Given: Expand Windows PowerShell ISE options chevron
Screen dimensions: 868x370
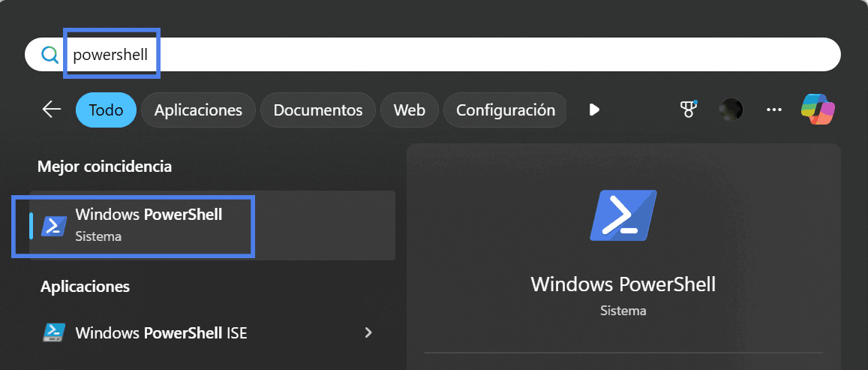Looking at the screenshot, I should pyautogui.click(x=368, y=333).
